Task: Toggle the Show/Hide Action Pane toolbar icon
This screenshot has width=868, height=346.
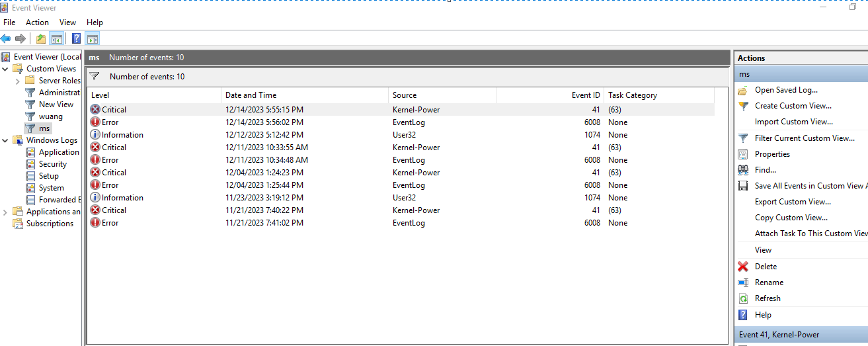Action: [x=93, y=38]
